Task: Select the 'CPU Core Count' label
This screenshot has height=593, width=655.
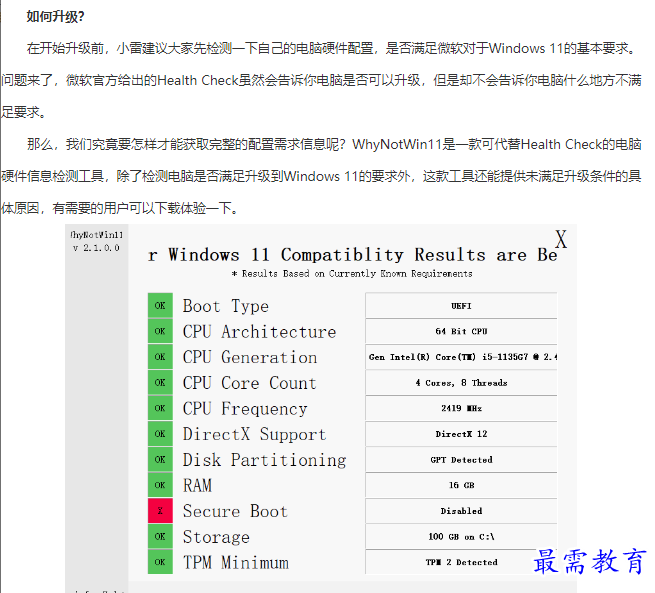Action: pos(249,383)
